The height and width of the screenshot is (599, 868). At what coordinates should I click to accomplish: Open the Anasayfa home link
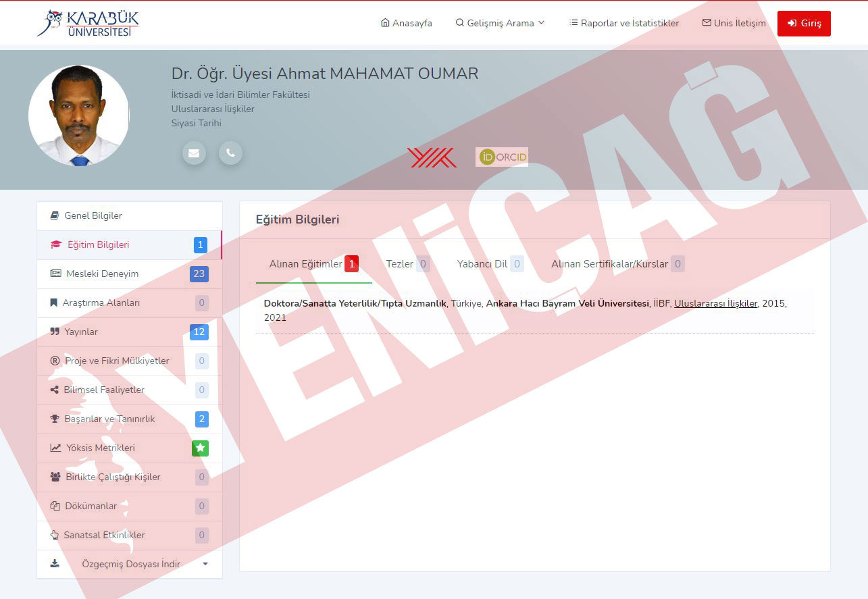(407, 23)
